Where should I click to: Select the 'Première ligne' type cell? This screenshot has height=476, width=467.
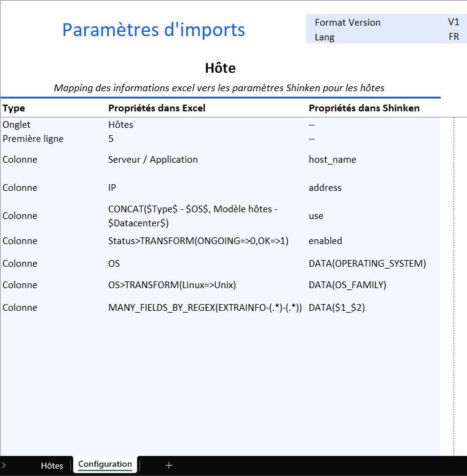(x=33, y=139)
